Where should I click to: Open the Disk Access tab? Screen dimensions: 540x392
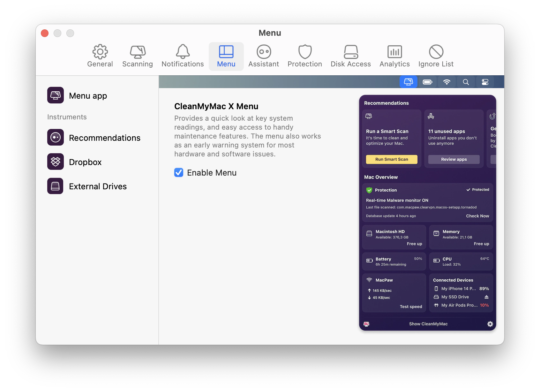351,56
